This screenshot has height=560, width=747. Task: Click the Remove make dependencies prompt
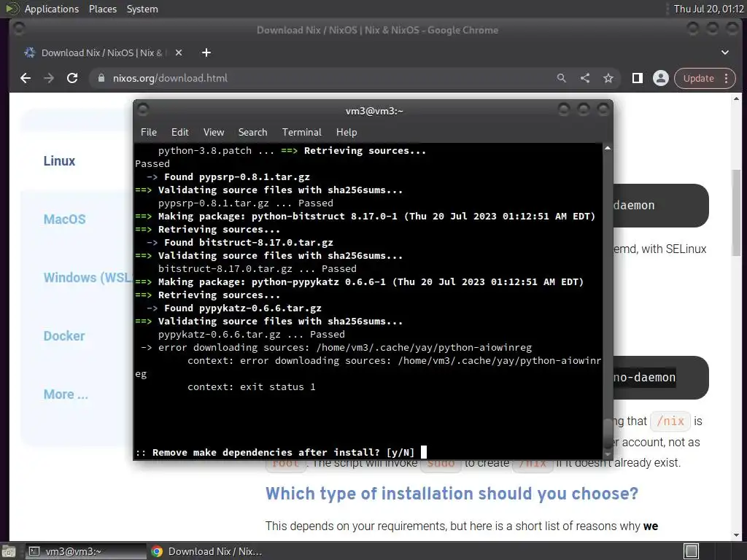275,452
